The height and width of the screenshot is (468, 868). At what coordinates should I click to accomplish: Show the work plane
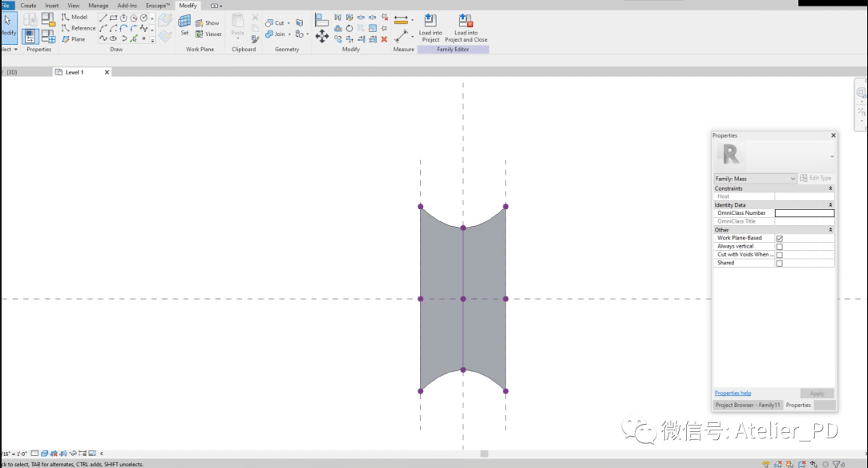(x=207, y=23)
